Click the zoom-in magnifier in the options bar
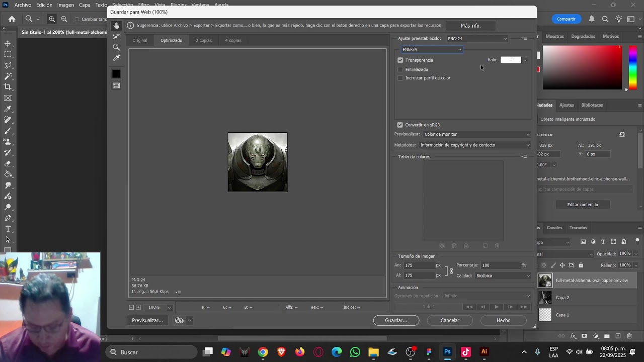644x362 pixels. click(x=52, y=19)
